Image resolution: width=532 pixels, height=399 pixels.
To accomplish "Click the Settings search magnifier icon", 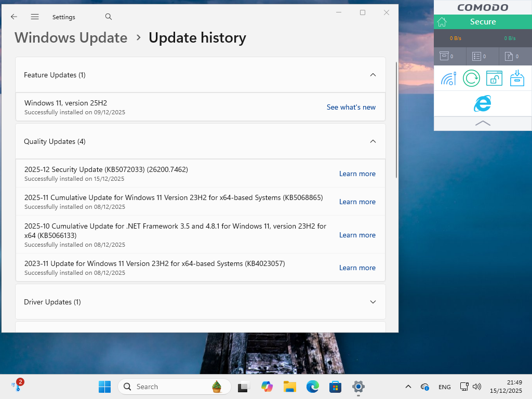I will pos(109,17).
